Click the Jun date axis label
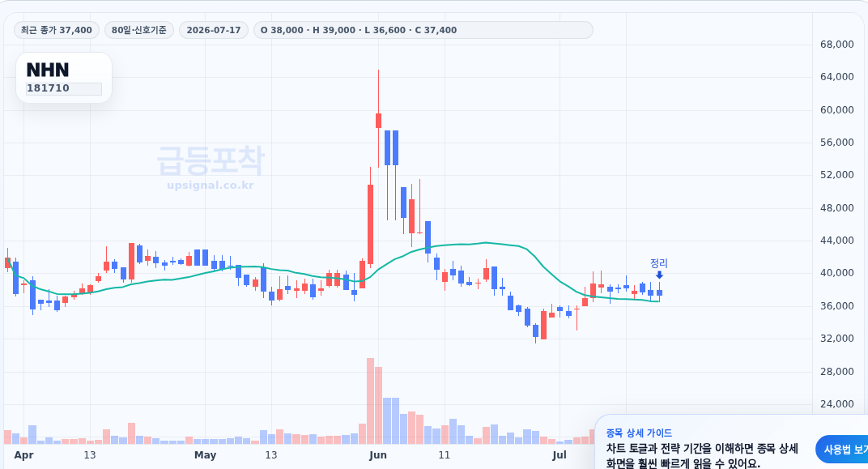 (377, 455)
